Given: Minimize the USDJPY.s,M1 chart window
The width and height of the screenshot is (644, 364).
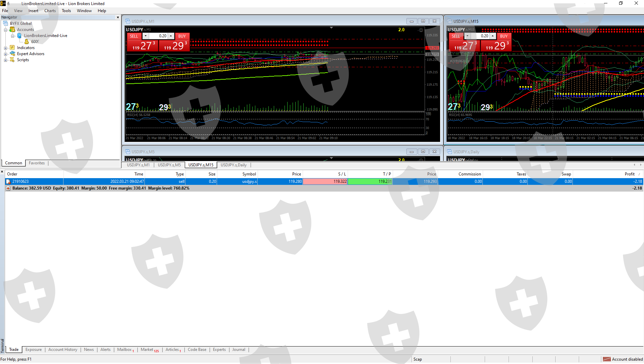Looking at the screenshot, I should pos(412,21).
